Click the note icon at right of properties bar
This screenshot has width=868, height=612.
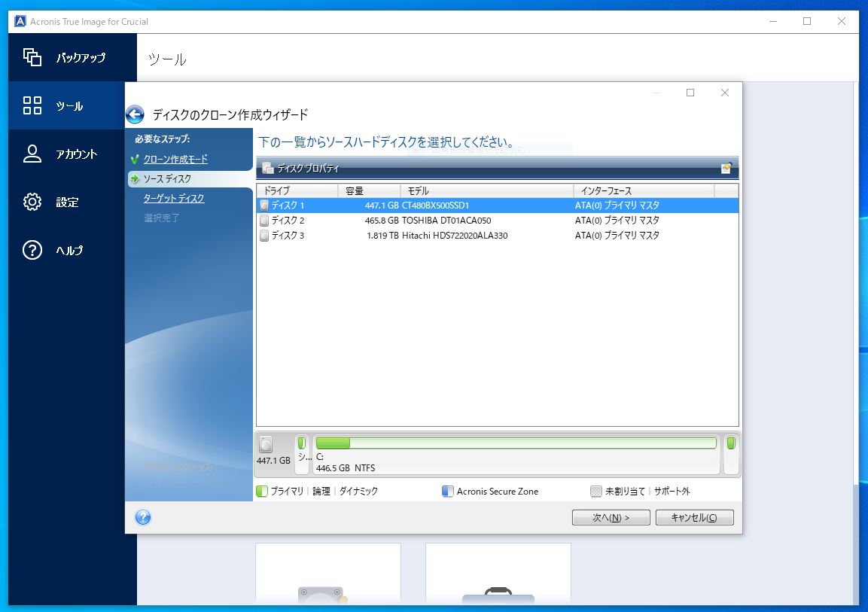pyautogui.click(x=726, y=168)
